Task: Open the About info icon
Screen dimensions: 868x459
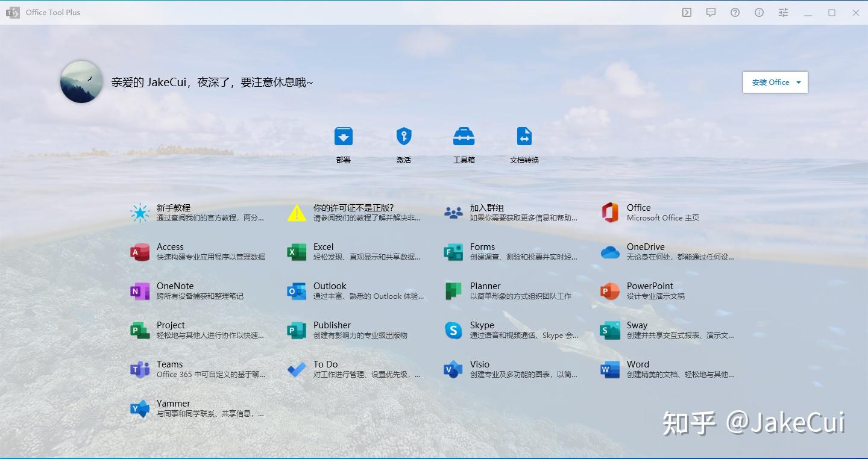Action: (759, 12)
